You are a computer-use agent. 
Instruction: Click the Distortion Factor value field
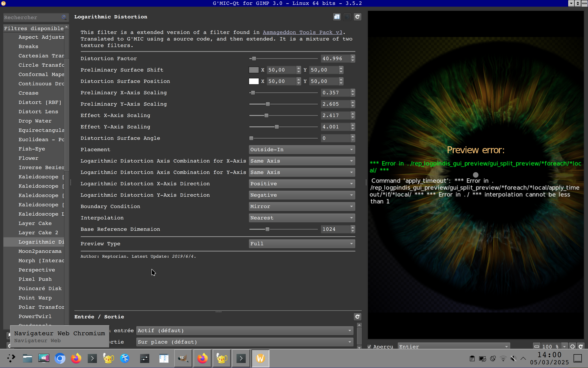coord(335,58)
